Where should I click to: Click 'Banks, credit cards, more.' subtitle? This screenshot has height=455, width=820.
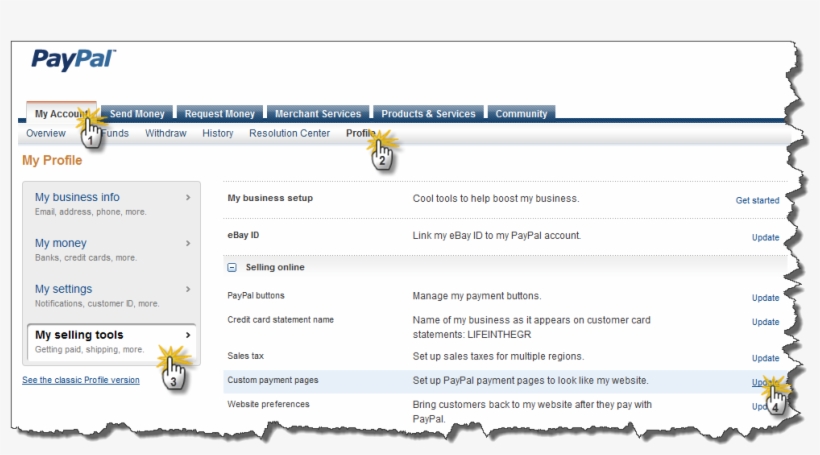(x=86, y=258)
